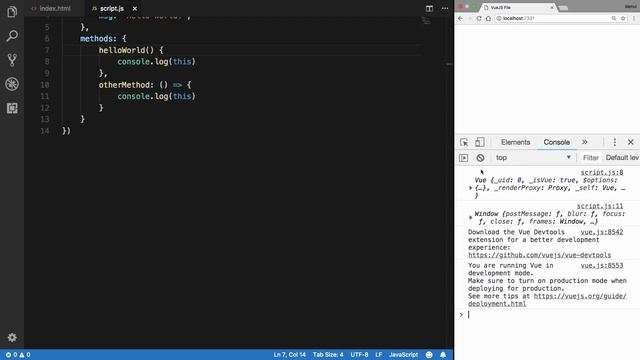The height and width of the screenshot is (360, 640).
Task: Open Source Control view in activity bar
Action: pos(12,60)
